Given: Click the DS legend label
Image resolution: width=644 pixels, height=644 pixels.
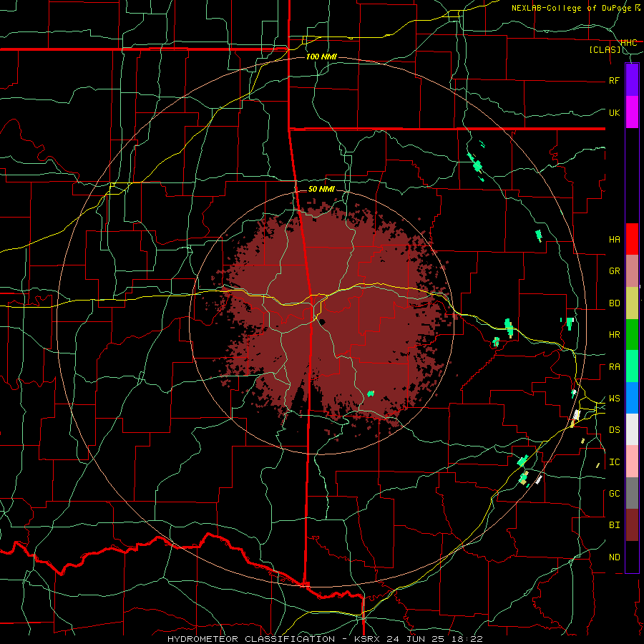Looking at the screenshot, I should 615,430.
